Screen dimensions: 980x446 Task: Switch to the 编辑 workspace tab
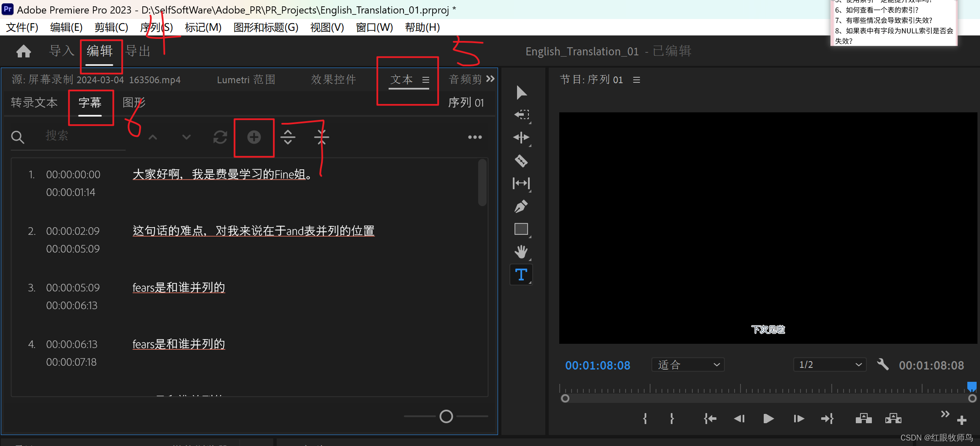[100, 51]
